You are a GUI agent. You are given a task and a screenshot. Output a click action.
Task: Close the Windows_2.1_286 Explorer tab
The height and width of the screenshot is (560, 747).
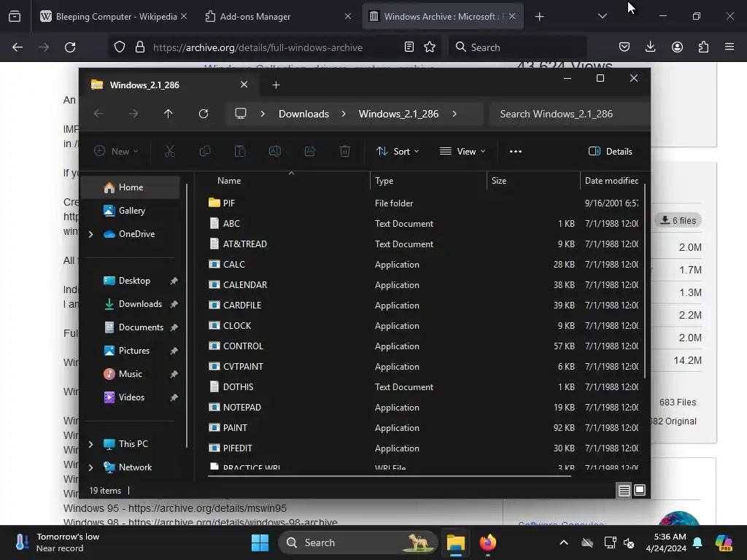pyautogui.click(x=244, y=85)
